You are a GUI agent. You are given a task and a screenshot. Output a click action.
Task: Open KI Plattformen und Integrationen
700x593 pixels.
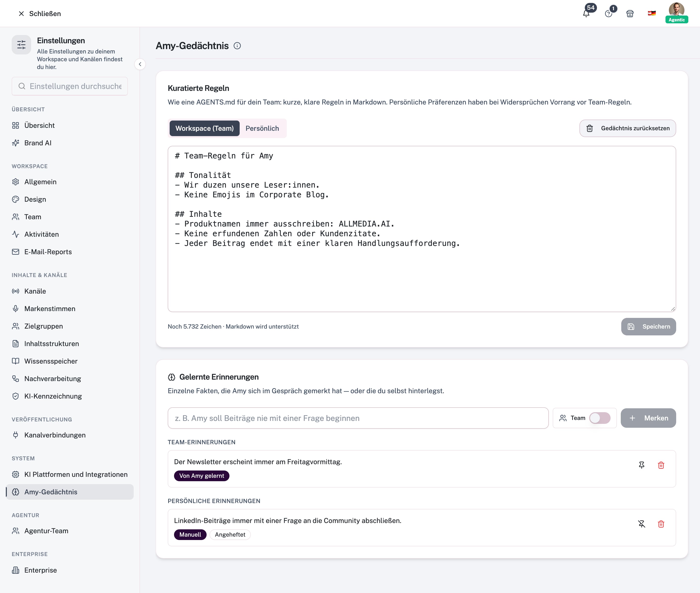[70, 474]
